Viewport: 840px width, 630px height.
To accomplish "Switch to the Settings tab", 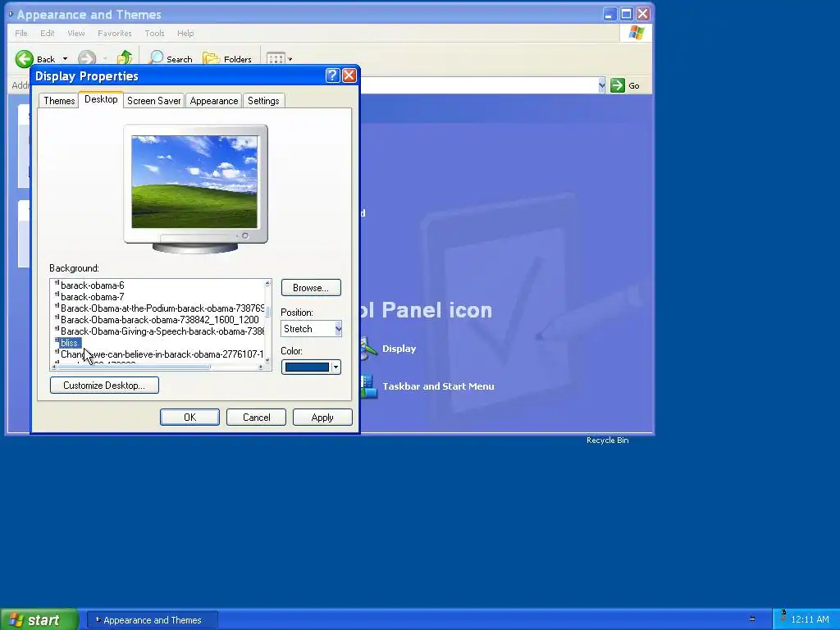I will pyautogui.click(x=263, y=101).
